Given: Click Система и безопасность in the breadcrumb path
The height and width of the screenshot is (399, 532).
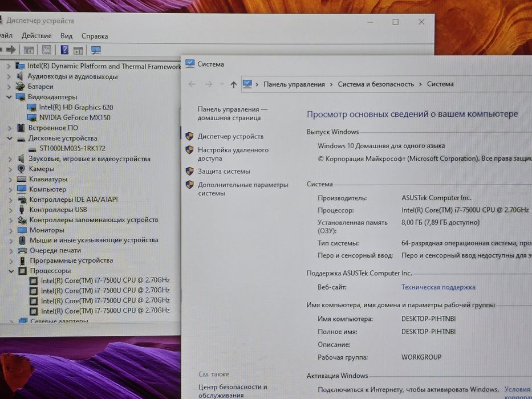Looking at the screenshot, I should coord(376,84).
